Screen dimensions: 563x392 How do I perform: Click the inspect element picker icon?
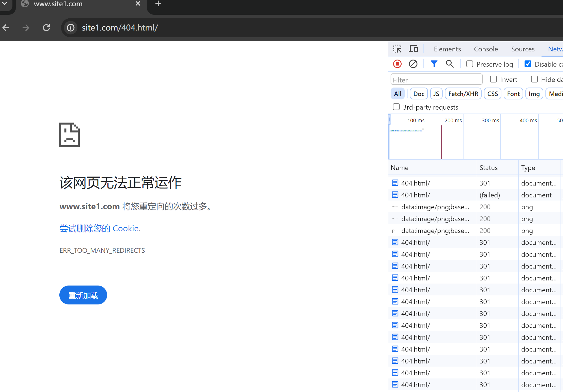click(x=397, y=49)
